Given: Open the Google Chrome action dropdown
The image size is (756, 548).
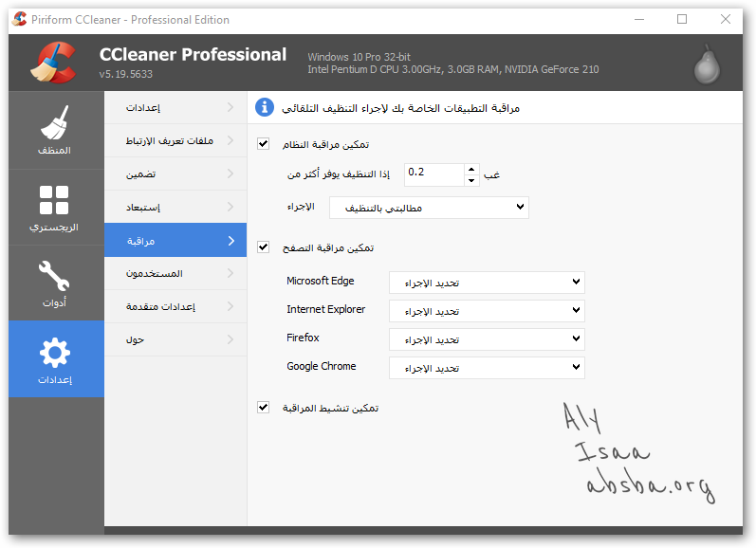Looking at the screenshot, I should tap(487, 368).
